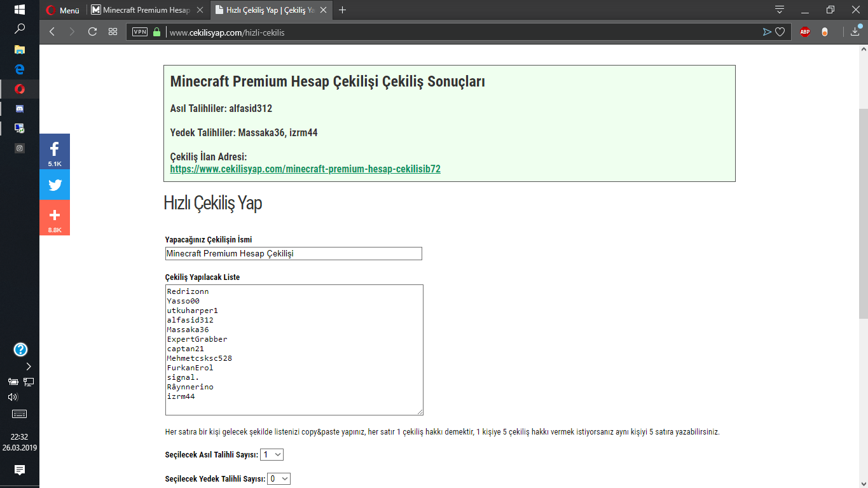Open more share options plus button
Viewport: 868px width, 488px height.
coord(55,218)
